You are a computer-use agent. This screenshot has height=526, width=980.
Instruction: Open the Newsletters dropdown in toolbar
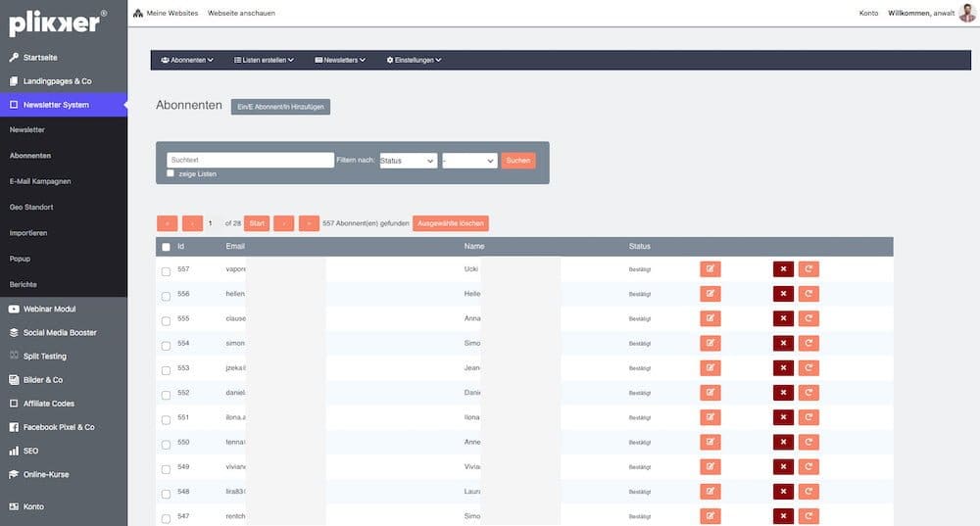(340, 60)
